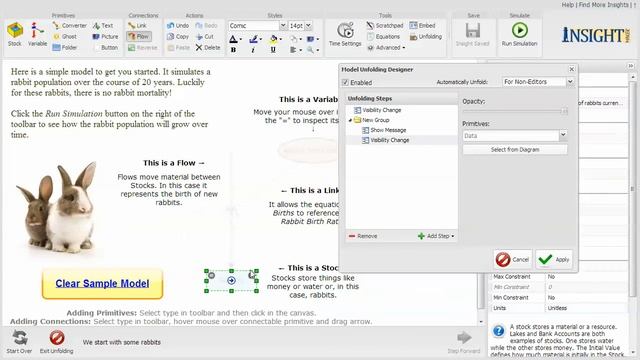Select the Show Message step
Image resolution: width=640 pixels, height=360 pixels.
[384, 130]
